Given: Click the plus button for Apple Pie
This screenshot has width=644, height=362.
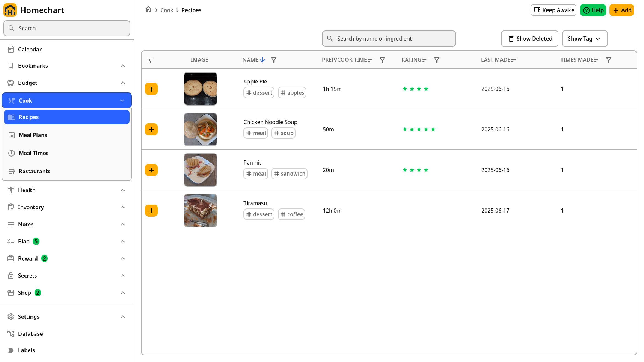Looking at the screenshot, I should pyautogui.click(x=151, y=89).
